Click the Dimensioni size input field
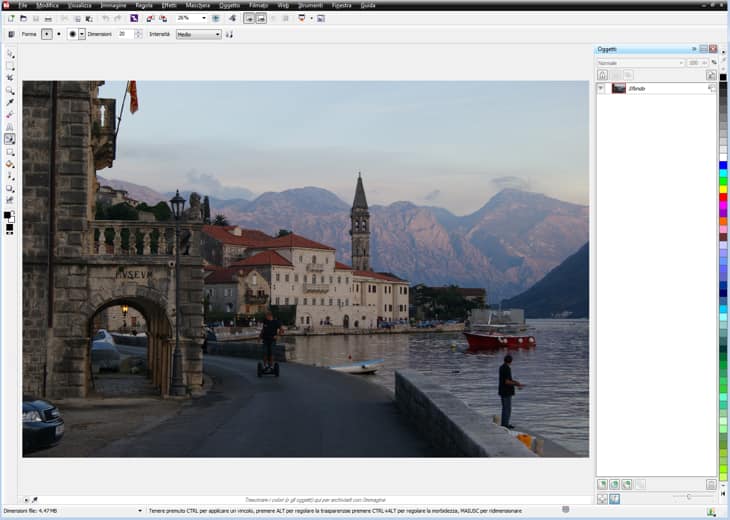The image size is (730, 520). coord(124,34)
